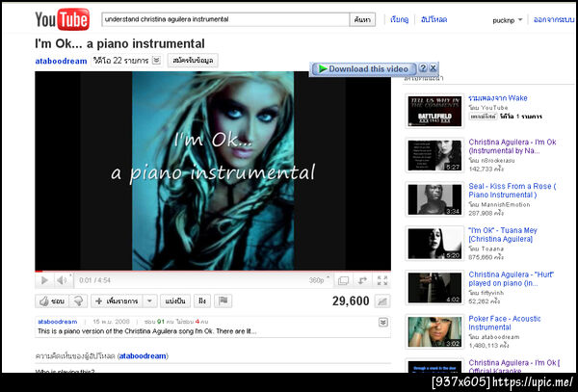This screenshot has height=392, width=578.
Task: Open Christina Aguilera Hurt piano link
Action: click(512, 279)
